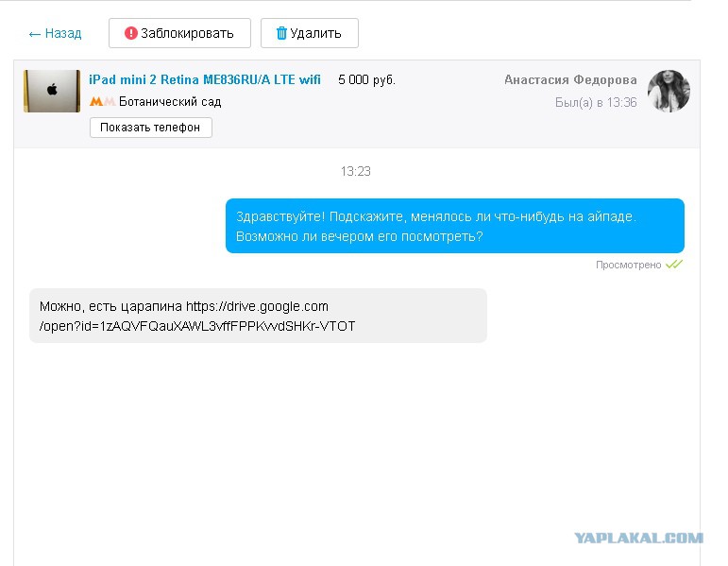
Task: Click the Просмотрено status text
Action: [x=629, y=265]
